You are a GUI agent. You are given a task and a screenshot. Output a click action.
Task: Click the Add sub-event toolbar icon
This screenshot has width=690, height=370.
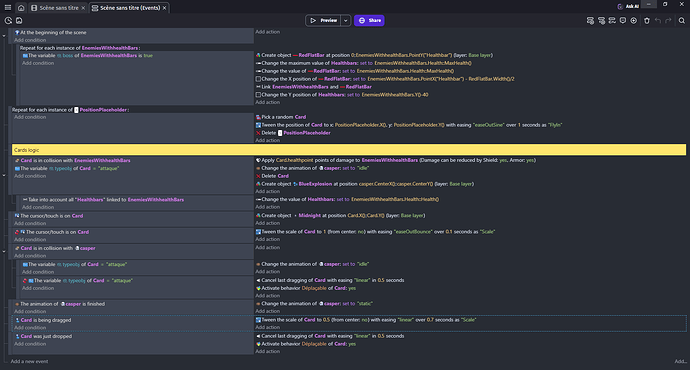pyautogui.click(x=601, y=20)
